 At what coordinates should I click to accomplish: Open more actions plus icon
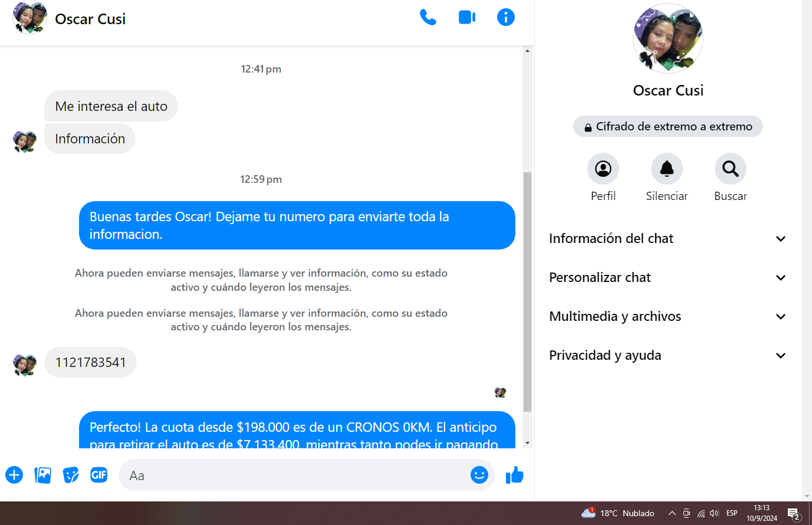[x=14, y=475]
